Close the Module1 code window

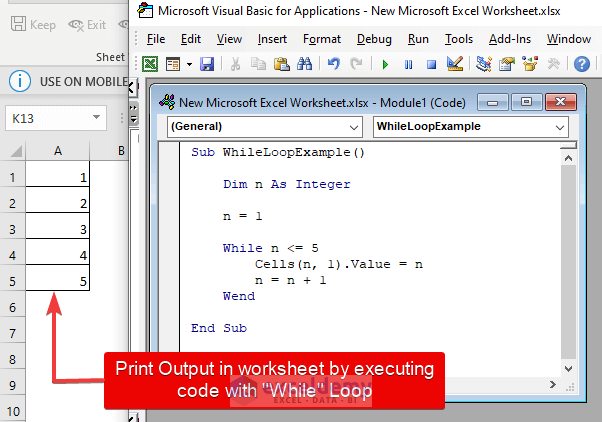[x=561, y=102]
